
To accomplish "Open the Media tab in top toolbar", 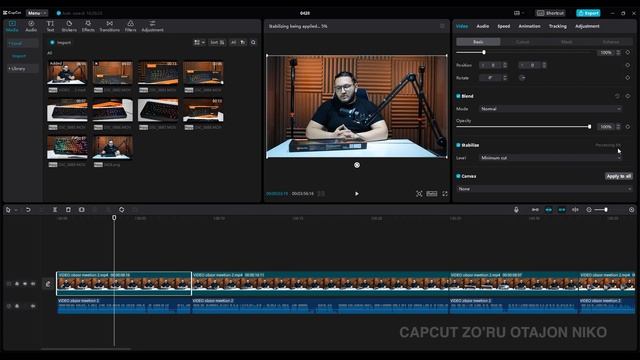I will (x=12, y=26).
